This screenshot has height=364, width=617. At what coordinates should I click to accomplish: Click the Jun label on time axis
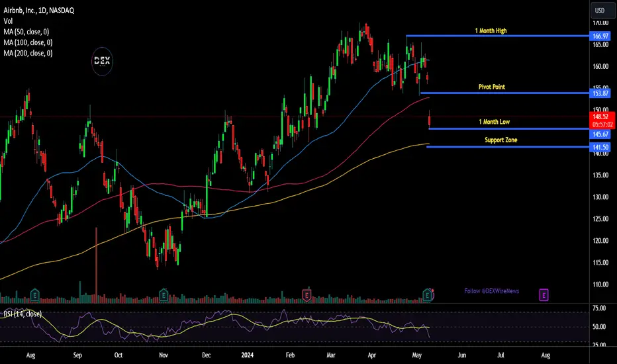pos(462,355)
